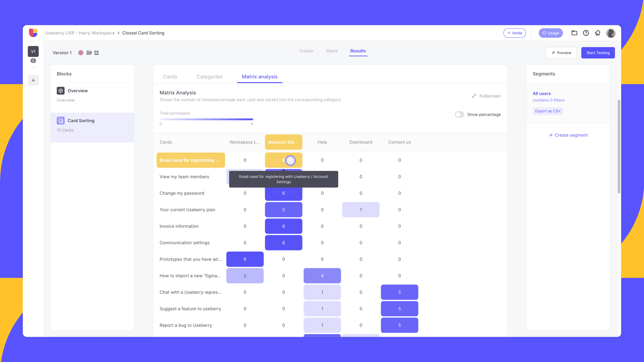Open the Categories tab
644x362 pixels.
(x=209, y=77)
